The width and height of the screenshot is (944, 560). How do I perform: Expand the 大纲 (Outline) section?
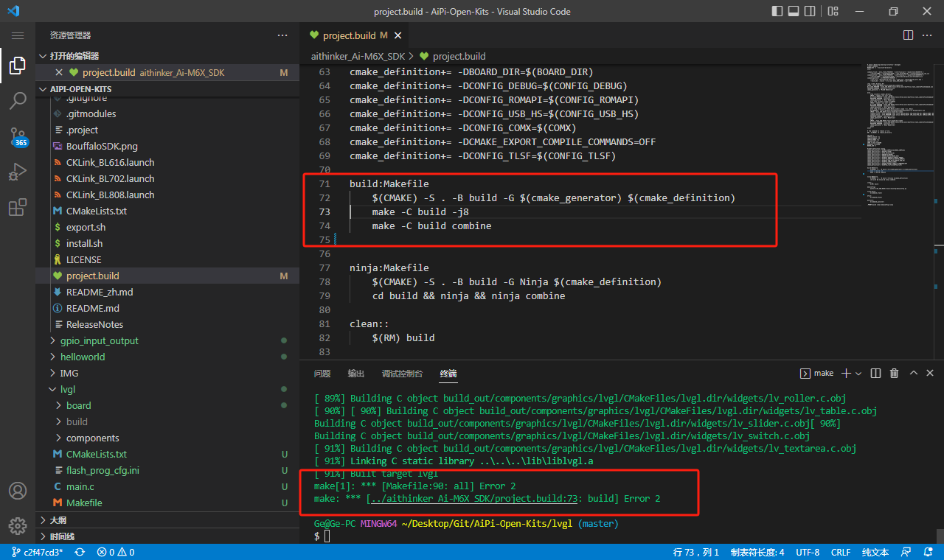167,520
